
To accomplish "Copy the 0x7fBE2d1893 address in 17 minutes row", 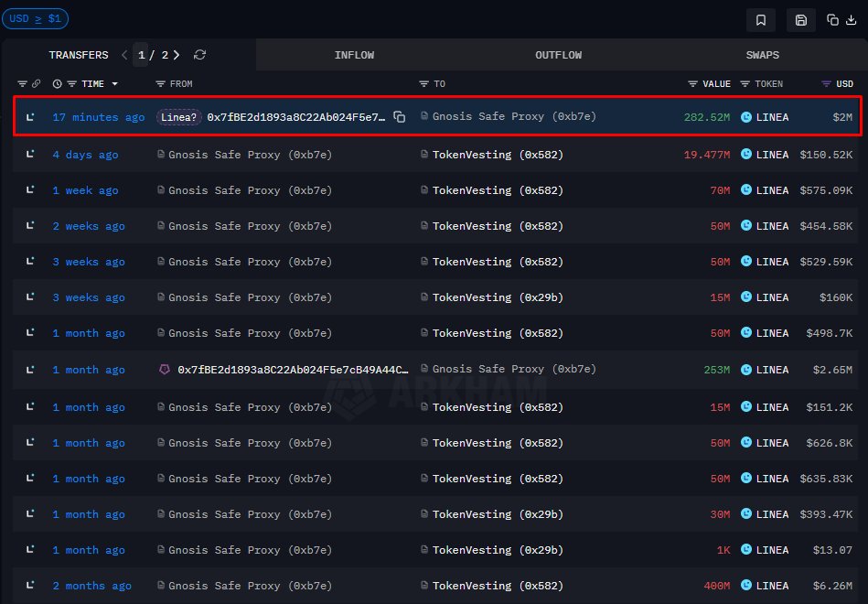I will [x=399, y=117].
